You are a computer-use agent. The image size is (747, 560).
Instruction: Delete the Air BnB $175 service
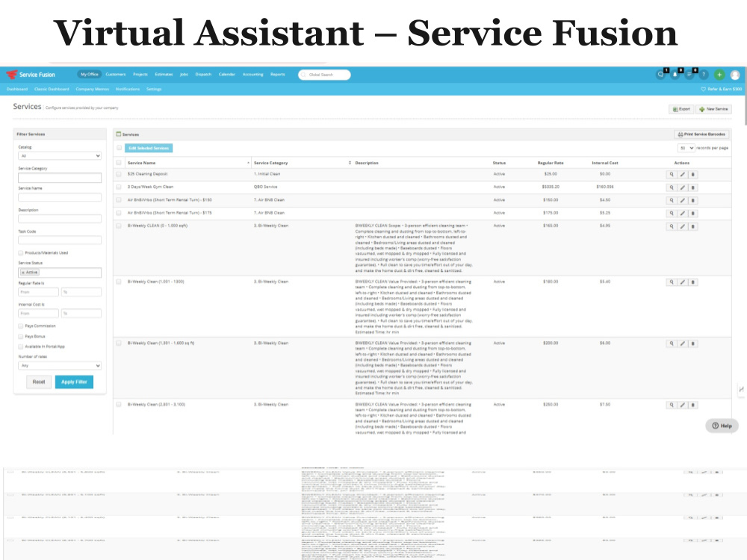click(x=692, y=214)
